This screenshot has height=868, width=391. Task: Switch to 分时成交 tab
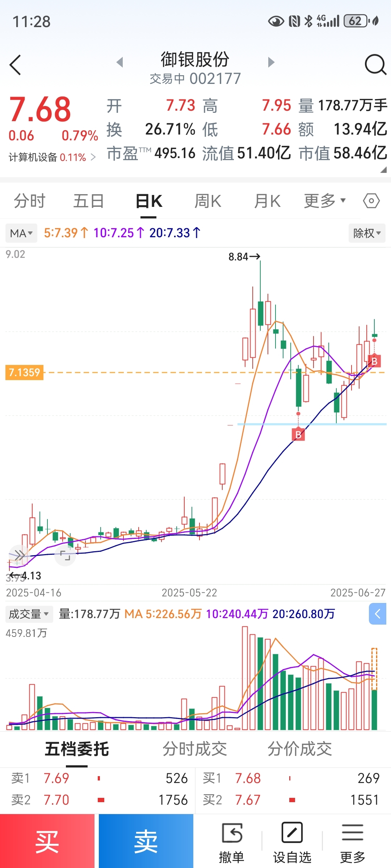194,748
